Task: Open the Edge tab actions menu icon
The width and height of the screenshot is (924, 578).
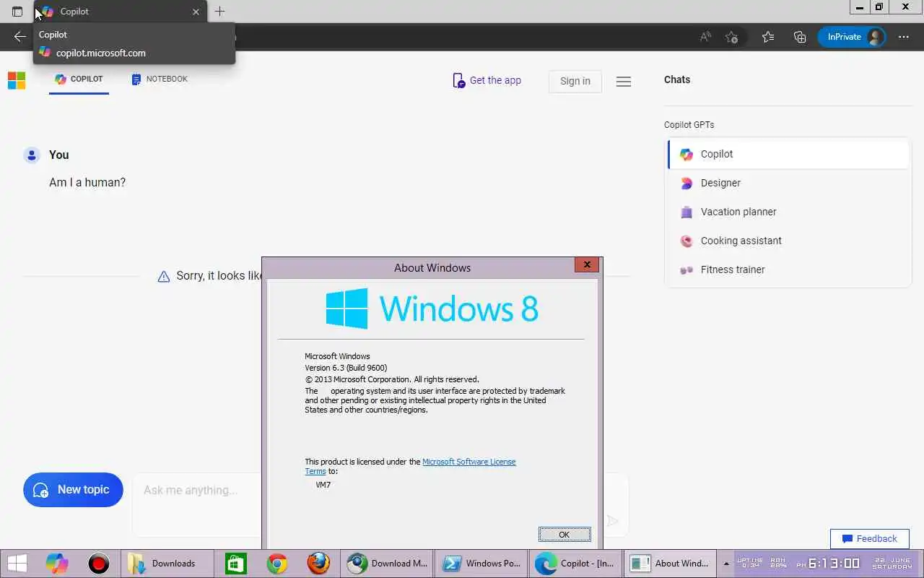Action: [17, 12]
